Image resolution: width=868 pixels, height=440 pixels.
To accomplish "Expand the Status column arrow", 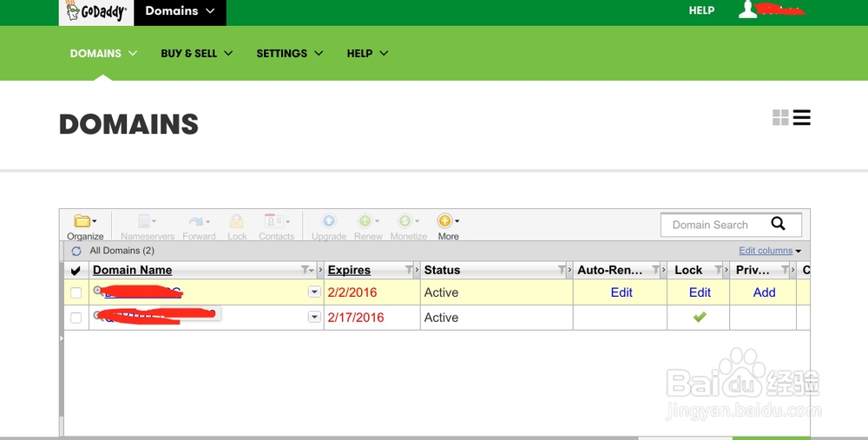I will (x=569, y=270).
